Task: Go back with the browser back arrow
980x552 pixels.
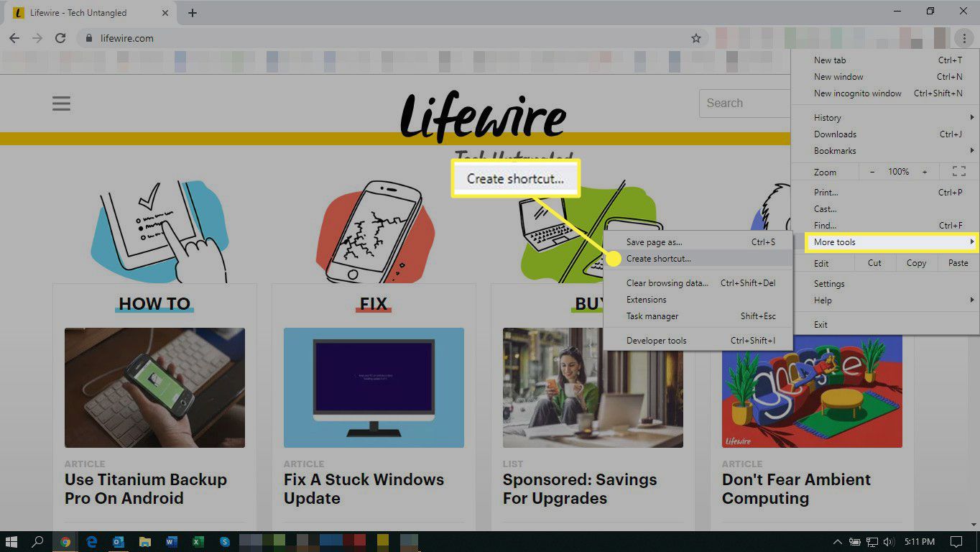Action: [x=14, y=38]
